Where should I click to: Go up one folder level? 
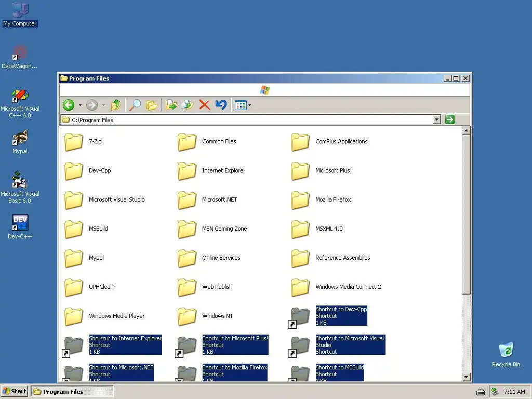tap(116, 105)
